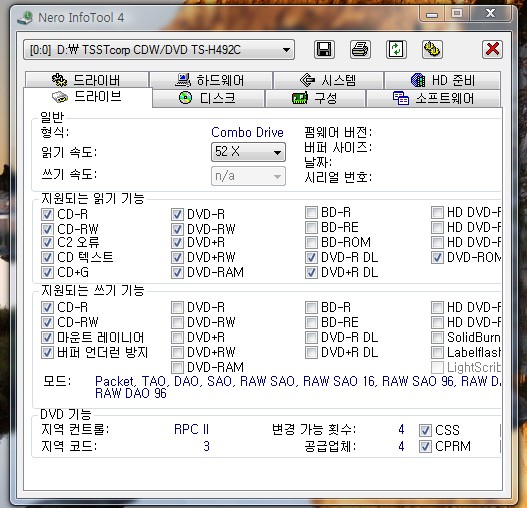Select the HD 준비 tab
Viewport: 527px width, 508px height.
442,80
